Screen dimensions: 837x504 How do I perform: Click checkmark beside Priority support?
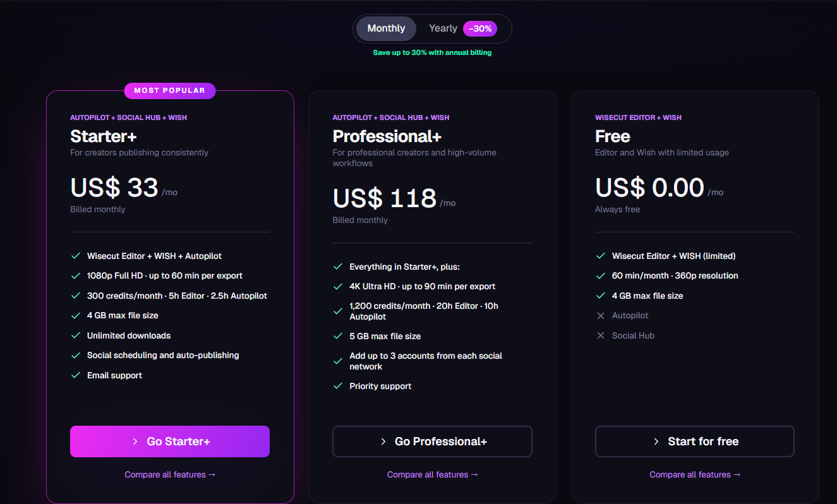pos(338,386)
